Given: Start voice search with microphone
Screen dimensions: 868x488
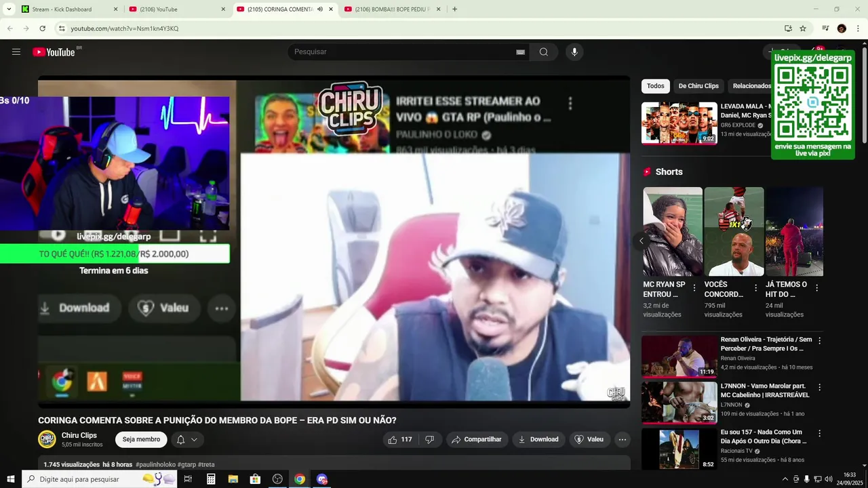Looking at the screenshot, I should tap(574, 52).
